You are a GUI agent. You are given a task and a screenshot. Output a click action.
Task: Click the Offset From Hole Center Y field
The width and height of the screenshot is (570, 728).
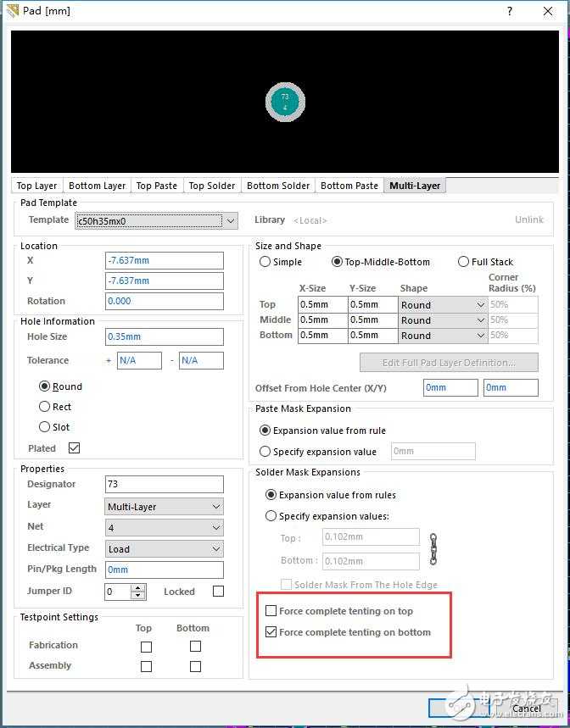point(511,387)
